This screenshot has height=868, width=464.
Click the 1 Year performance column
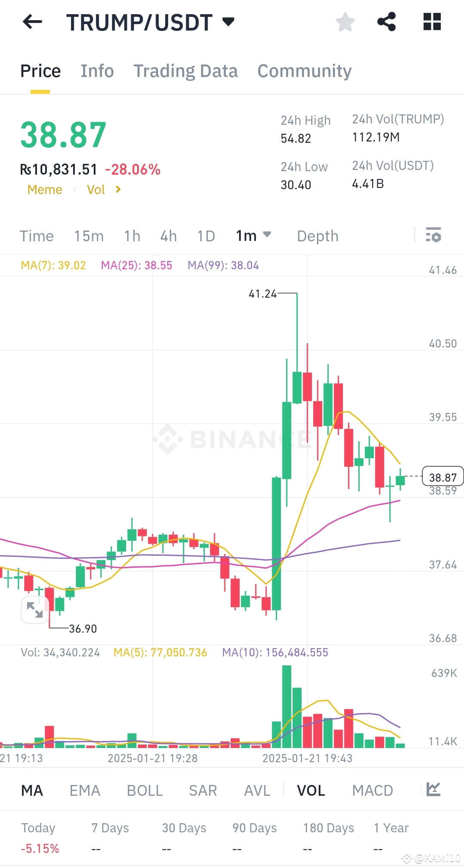(x=391, y=838)
